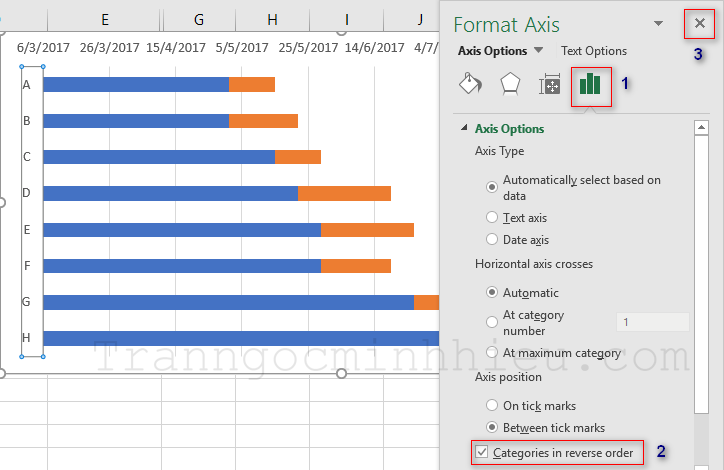
Task: Choose the Date axis option
Action: click(492, 240)
